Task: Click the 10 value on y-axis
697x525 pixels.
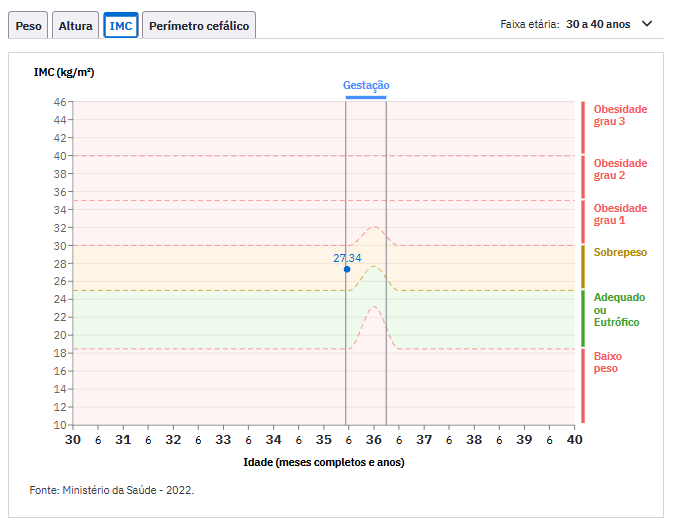Action: [x=60, y=425]
